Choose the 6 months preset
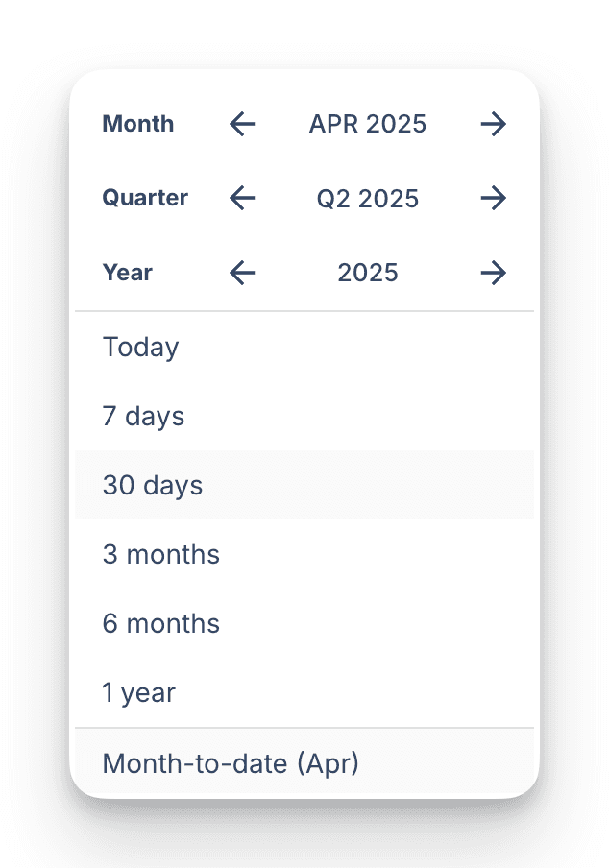609x868 pixels. click(161, 623)
